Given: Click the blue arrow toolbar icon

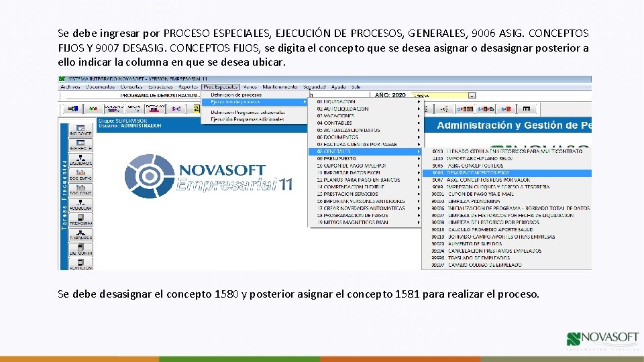Looking at the screenshot, I should coord(72,109).
